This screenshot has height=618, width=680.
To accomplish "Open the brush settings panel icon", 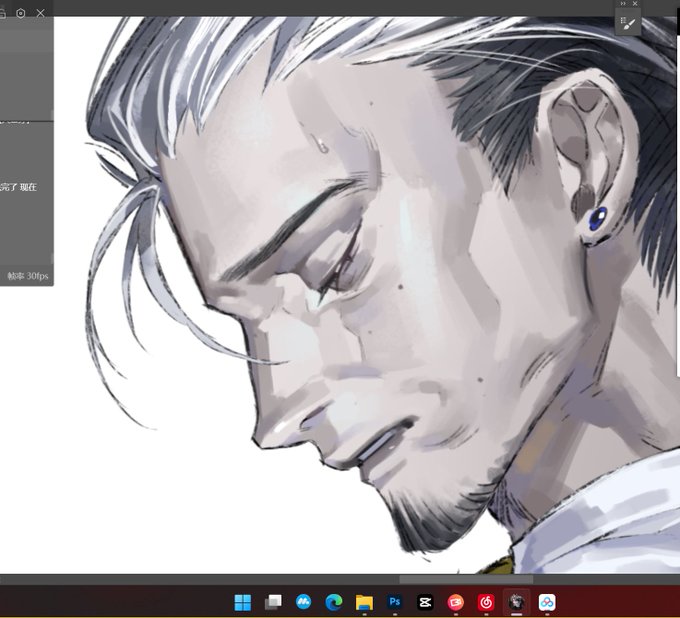I will click(x=628, y=23).
